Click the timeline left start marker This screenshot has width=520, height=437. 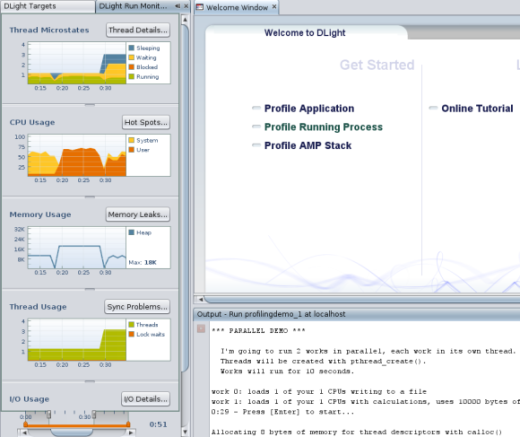coord(26,424)
